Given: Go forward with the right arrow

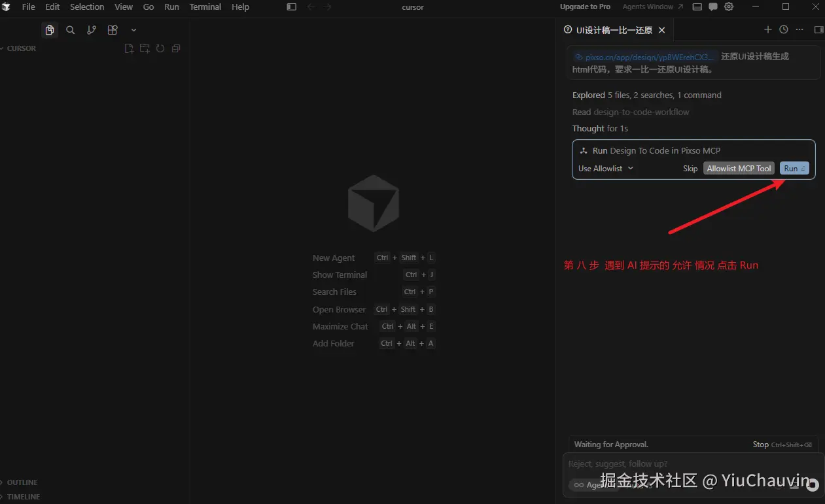Looking at the screenshot, I should point(328,7).
